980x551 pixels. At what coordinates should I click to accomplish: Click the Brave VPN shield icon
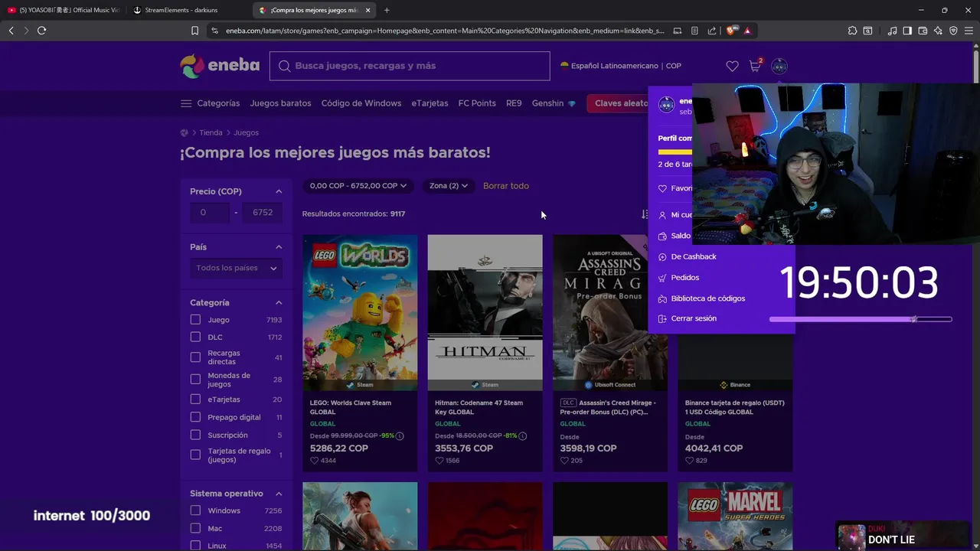(953, 31)
